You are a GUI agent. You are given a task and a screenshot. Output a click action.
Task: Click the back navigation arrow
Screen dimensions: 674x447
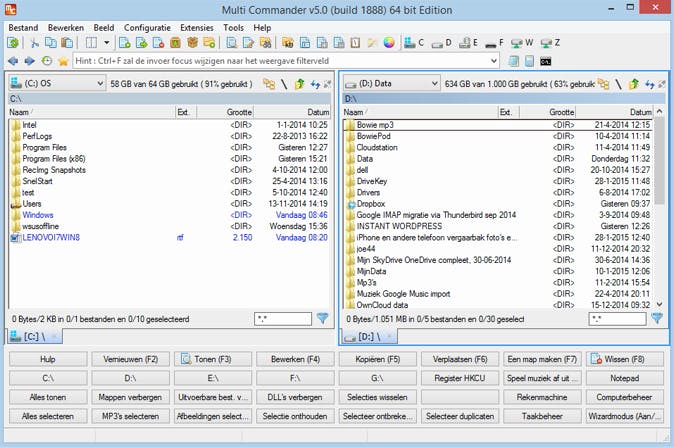click(13, 61)
